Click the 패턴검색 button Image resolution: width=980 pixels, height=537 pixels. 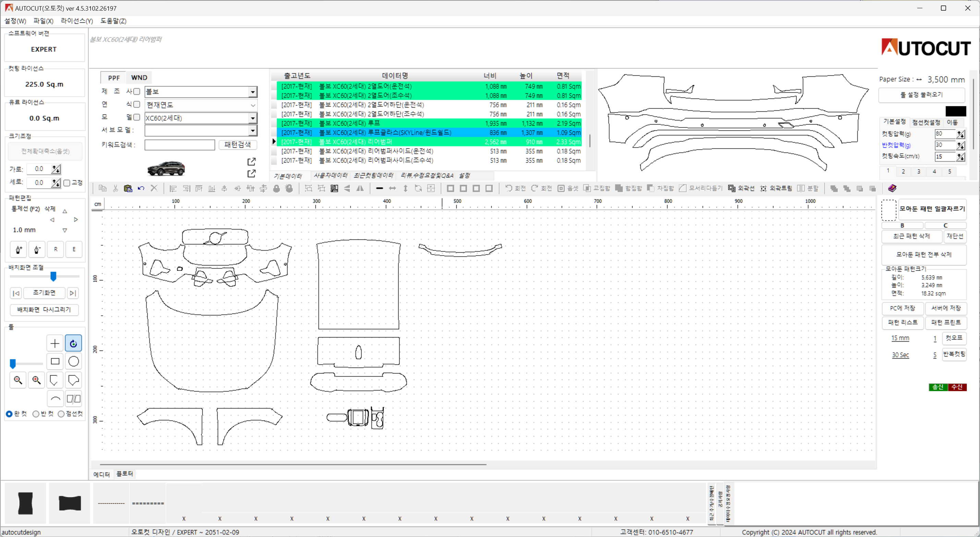point(238,145)
